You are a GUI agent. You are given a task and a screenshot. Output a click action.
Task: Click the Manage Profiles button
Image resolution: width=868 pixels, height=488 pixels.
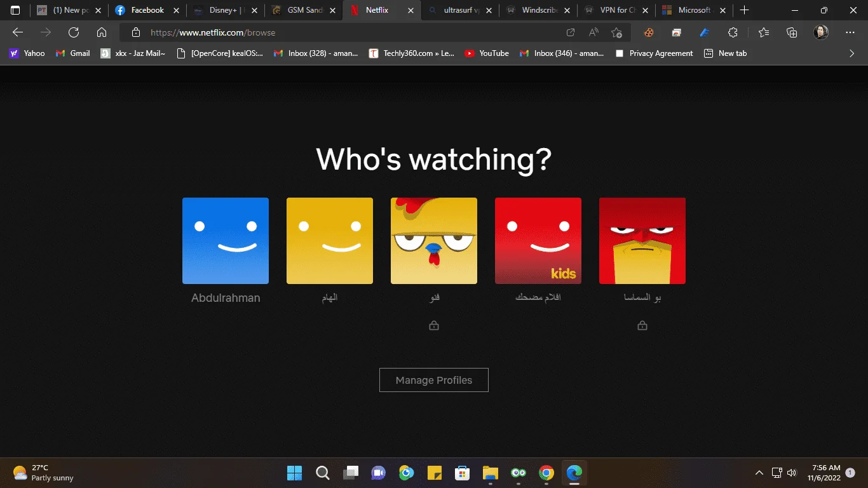tap(434, 380)
